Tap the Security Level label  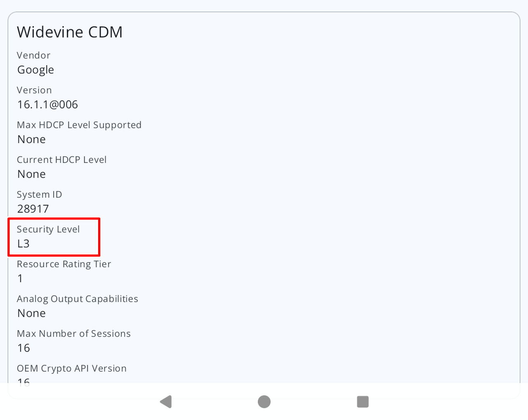(48, 229)
